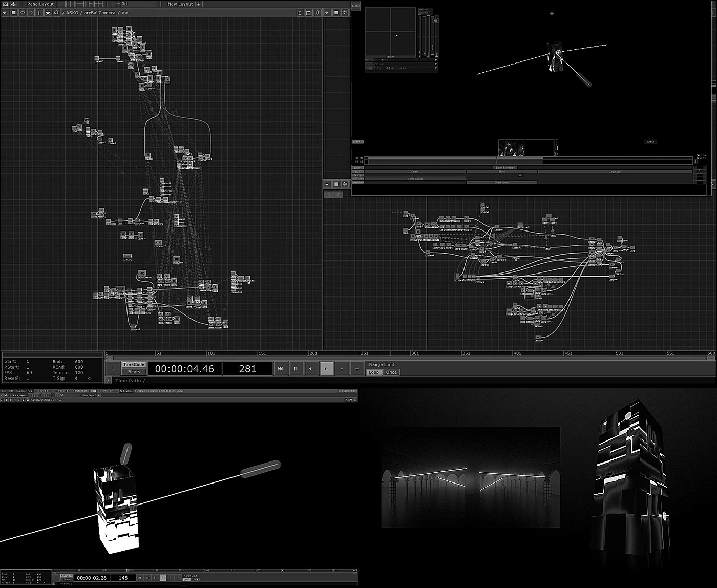Set Range Limit to Once
This screenshot has height=588, width=717.
tap(391, 372)
